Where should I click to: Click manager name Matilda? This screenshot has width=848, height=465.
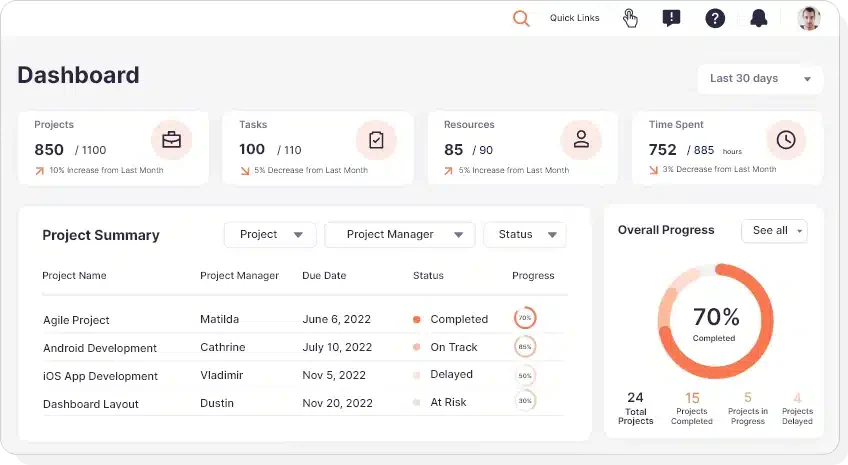(220, 319)
